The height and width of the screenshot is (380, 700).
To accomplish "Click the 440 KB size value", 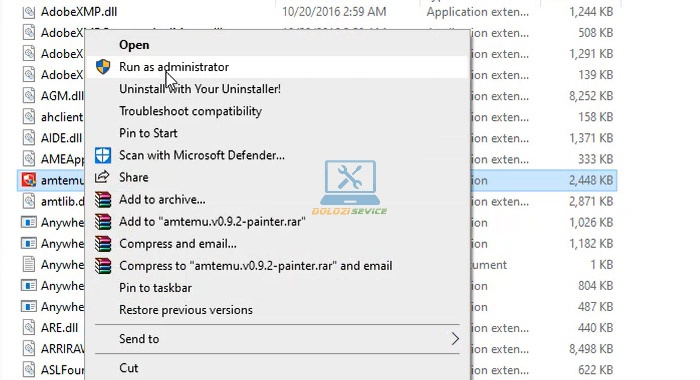I will (596, 328).
